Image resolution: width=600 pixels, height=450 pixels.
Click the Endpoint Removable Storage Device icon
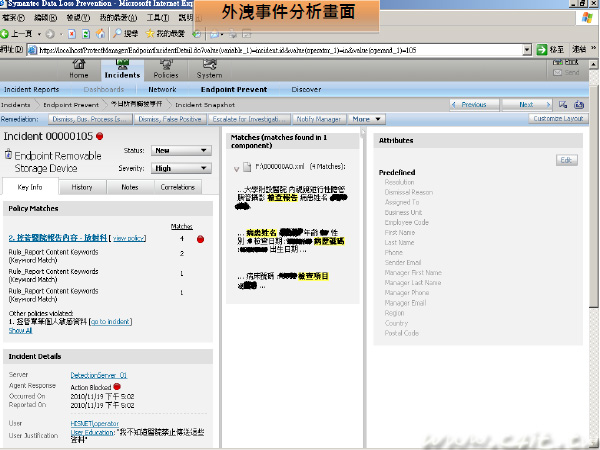point(8,155)
